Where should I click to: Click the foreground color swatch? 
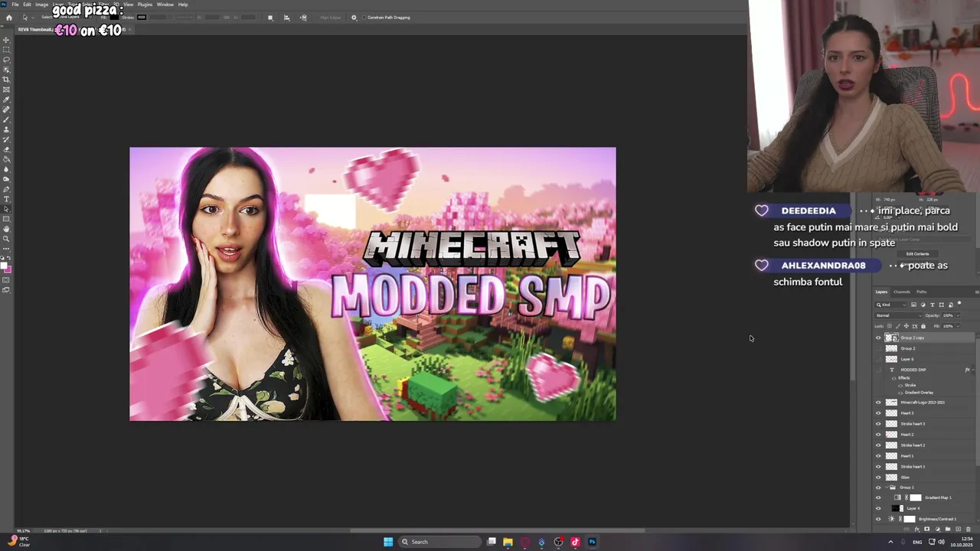pos(4,266)
